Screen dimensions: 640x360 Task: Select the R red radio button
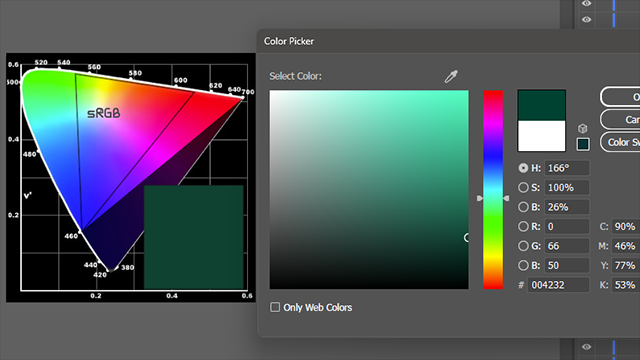523,227
